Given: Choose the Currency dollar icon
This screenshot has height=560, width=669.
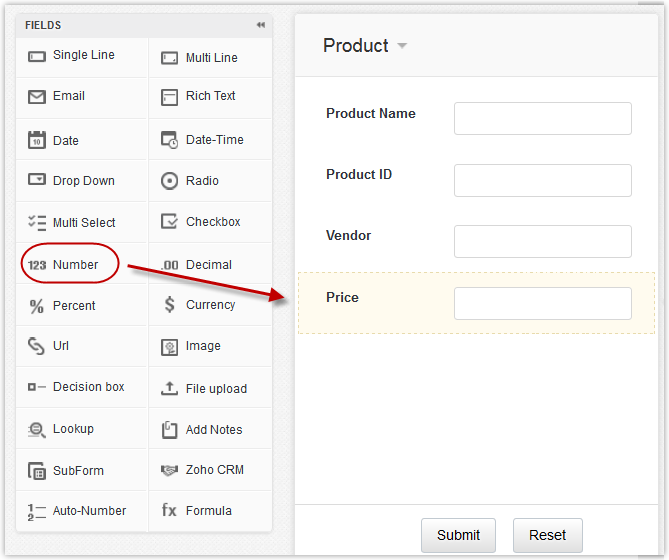Looking at the screenshot, I should [170, 305].
